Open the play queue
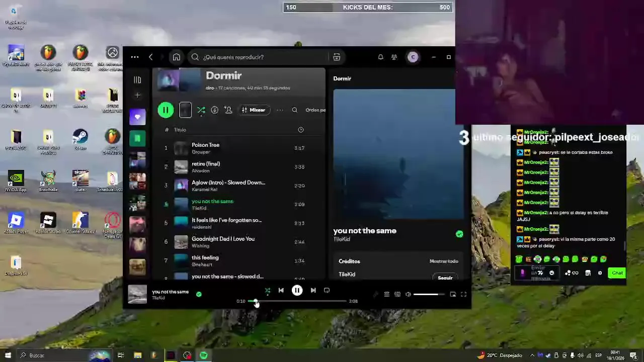This screenshot has width=644, height=362. click(386, 294)
